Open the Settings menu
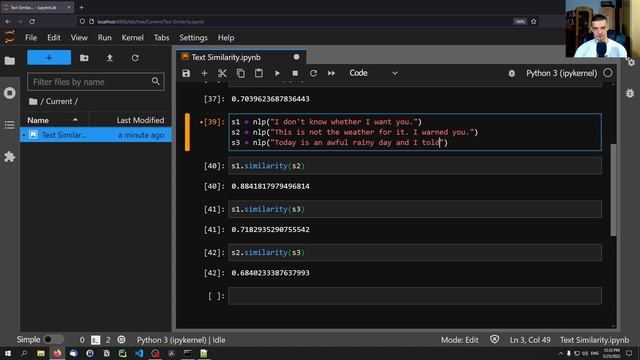 click(193, 38)
